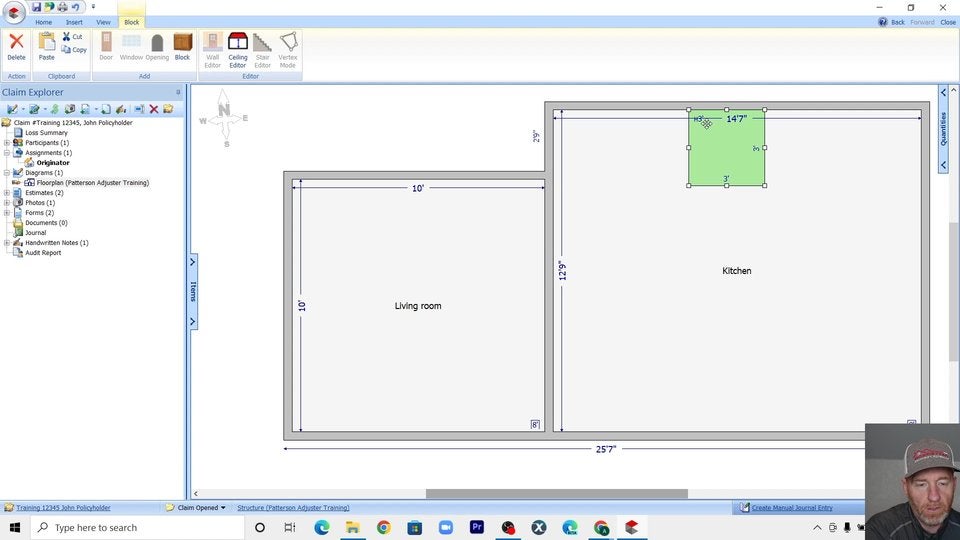The width and height of the screenshot is (960, 540).
Task: Click the Create Manual Journal Entry link
Action: click(x=791, y=508)
